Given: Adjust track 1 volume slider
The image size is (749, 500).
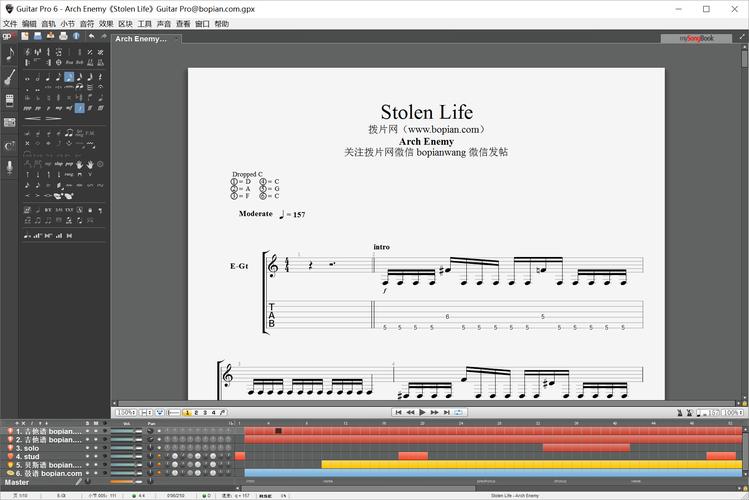Looking at the screenshot, I should tap(127, 431).
